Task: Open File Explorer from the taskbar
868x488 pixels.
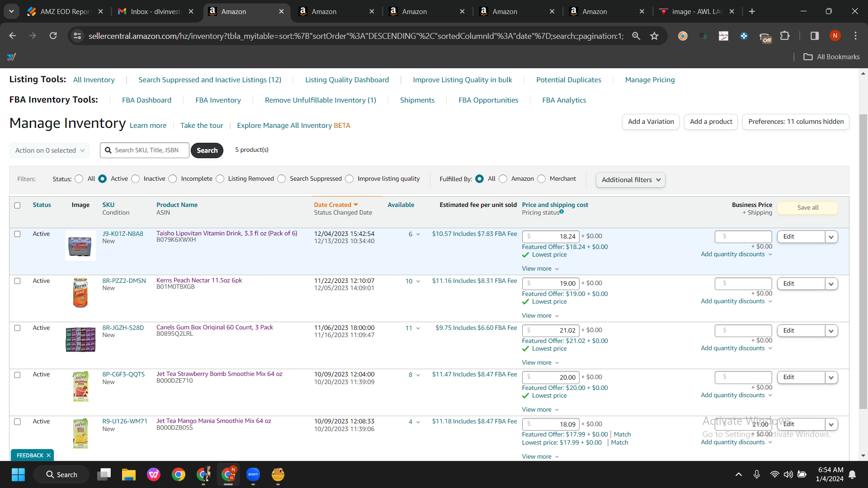Action: (x=129, y=474)
